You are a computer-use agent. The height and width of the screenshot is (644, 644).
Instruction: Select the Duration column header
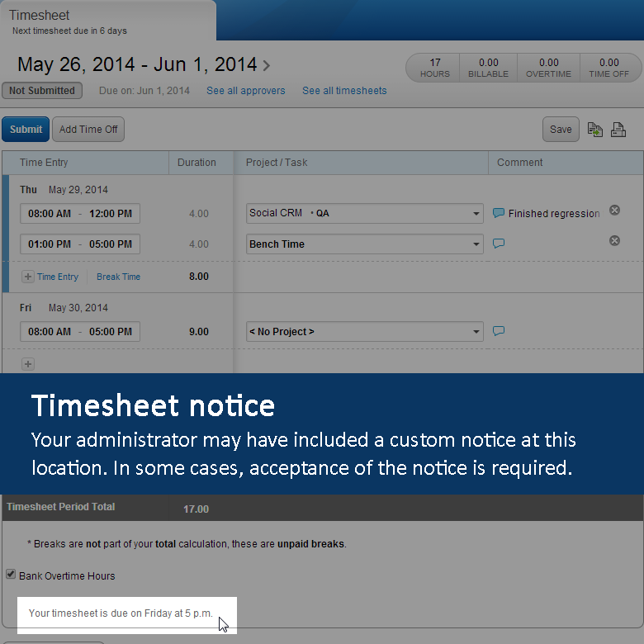click(201, 163)
